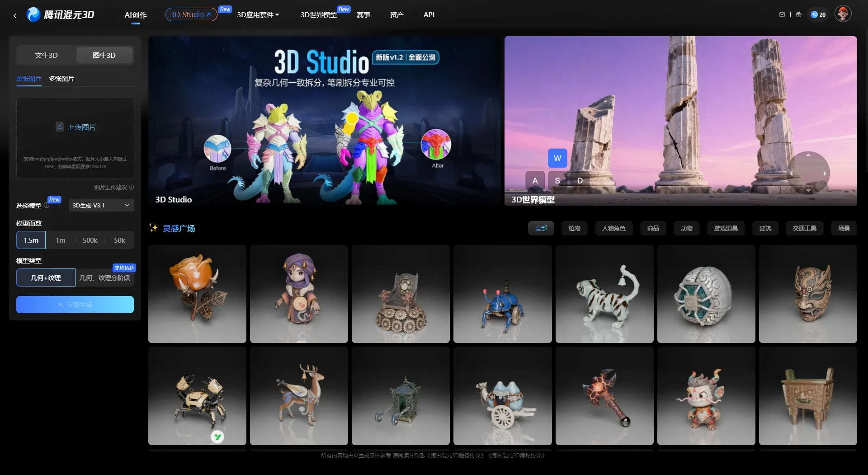The height and width of the screenshot is (475, 868).
Task: Filter gallery by 全部
Action: pos(541,228)
